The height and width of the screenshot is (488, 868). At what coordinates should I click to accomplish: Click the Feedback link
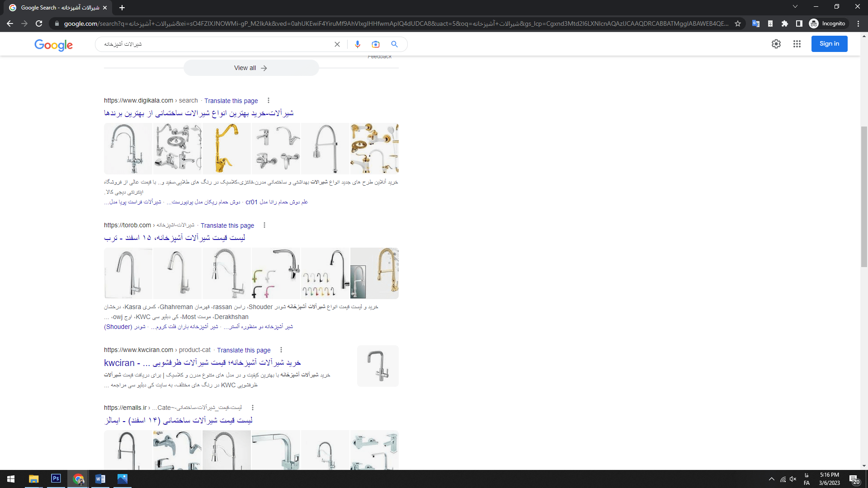click(380, 56)
